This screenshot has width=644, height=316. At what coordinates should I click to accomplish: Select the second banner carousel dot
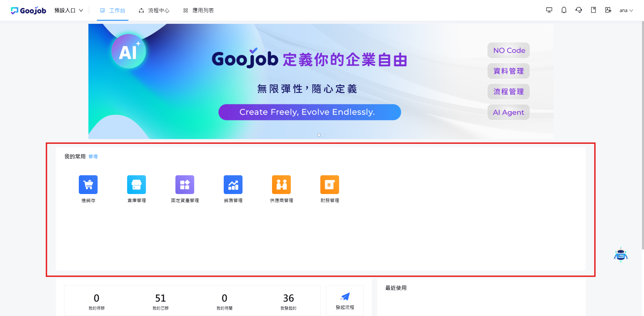(x=323, y=135)
